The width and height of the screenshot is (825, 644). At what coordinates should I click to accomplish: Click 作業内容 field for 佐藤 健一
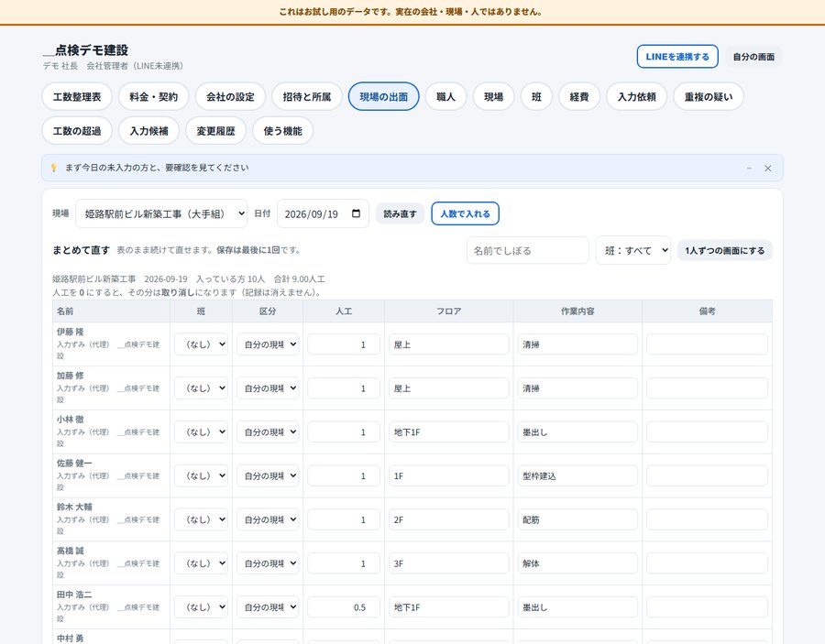(x=577, y=475)
